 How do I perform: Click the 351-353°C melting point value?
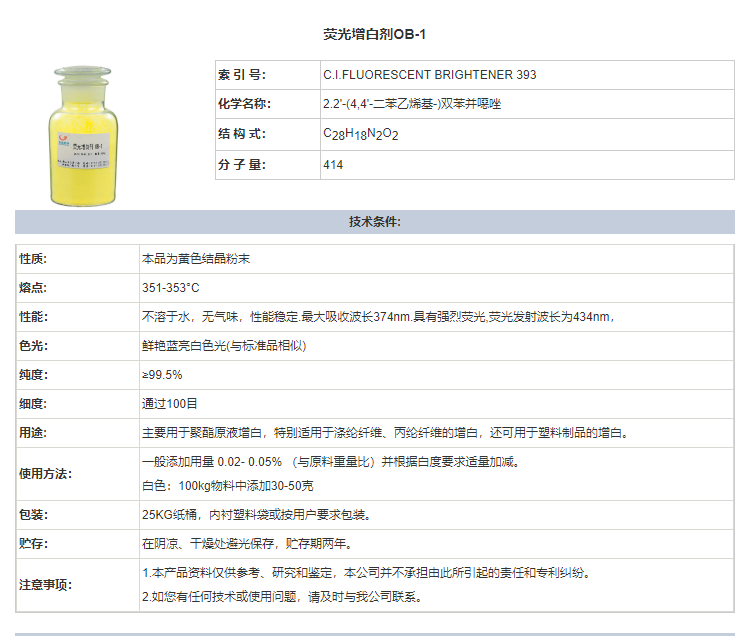pyautogui.click(x=171, y=288)
